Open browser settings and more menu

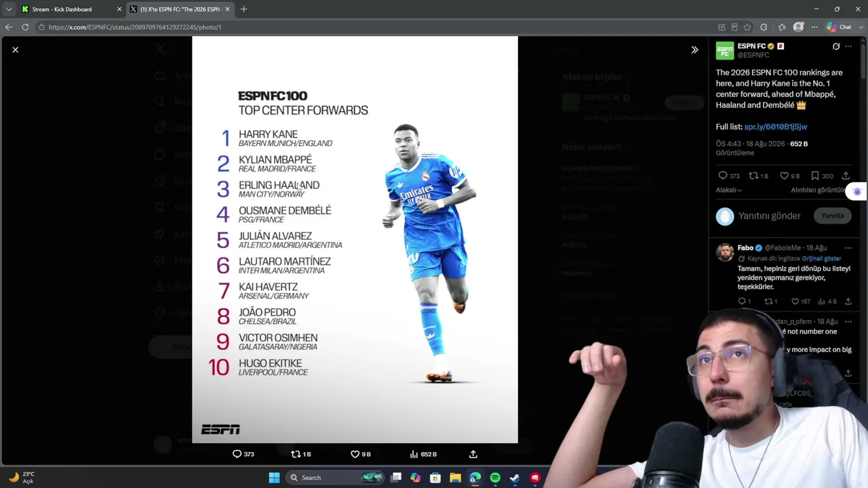point(815,27)
